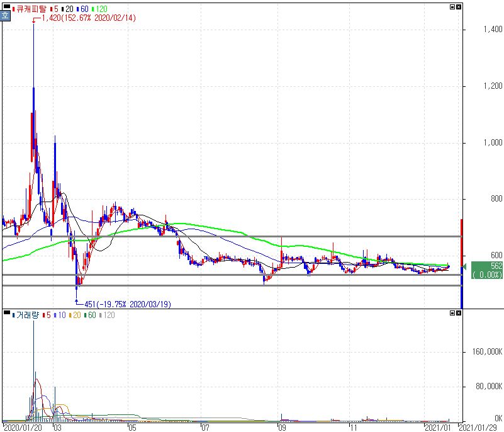Click the 800 price axis label
The width and height of the screenshot is (504, 432).
click(496, 199)
